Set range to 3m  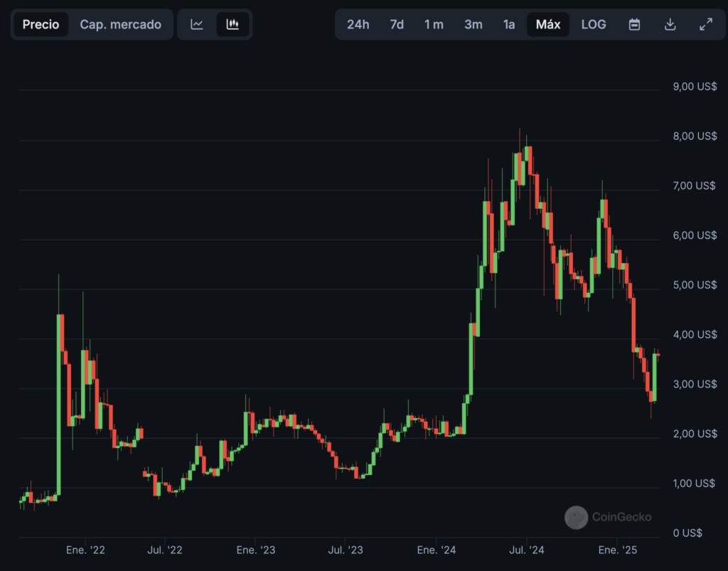473,24
